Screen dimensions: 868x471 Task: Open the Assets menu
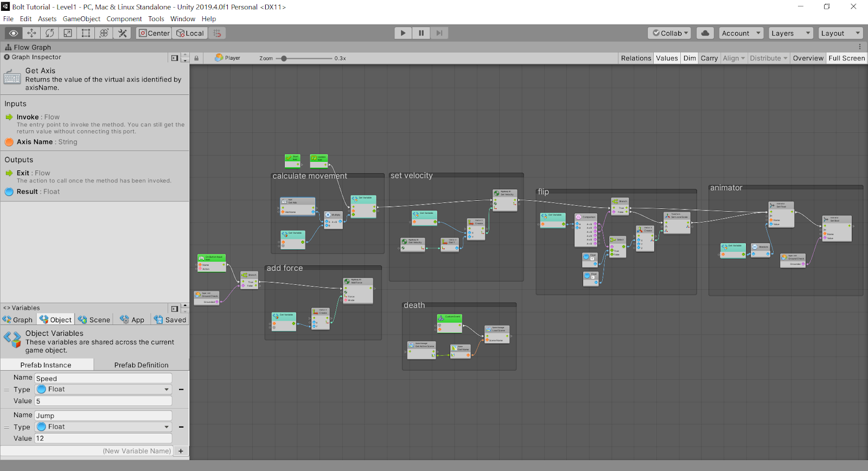pos(47,18)
